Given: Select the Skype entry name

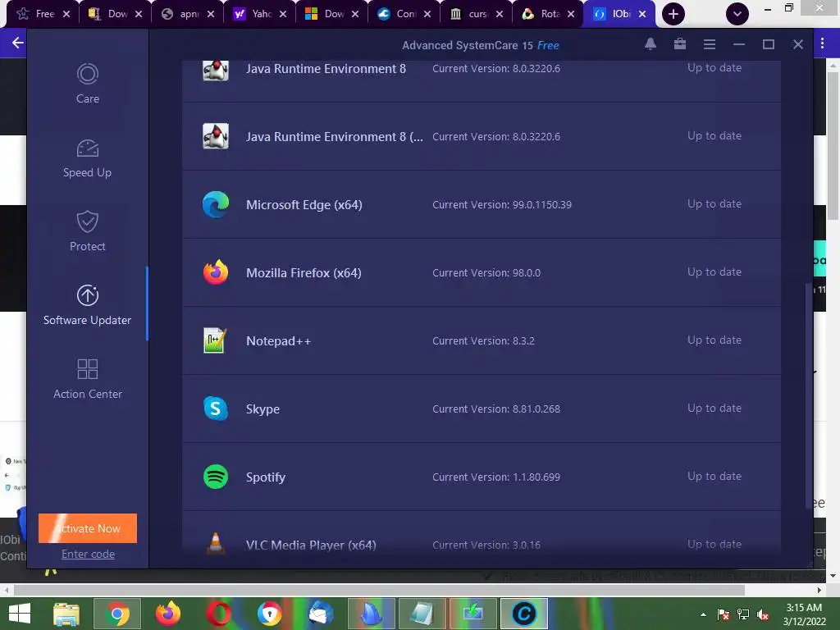Looking at the screenshot, I should tap(262, 409).
